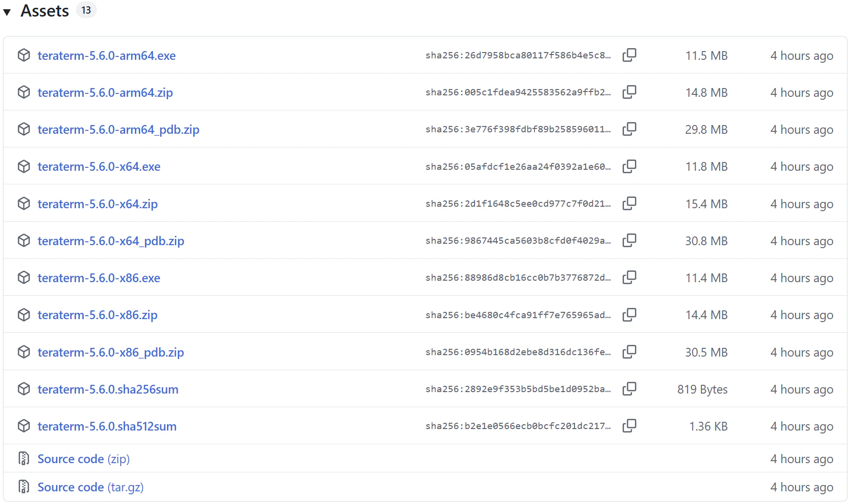Screen dimensions: 849x504
Task: Download teraterm-5.6.0-arm64.zip
Action: [x=105, y=92]
